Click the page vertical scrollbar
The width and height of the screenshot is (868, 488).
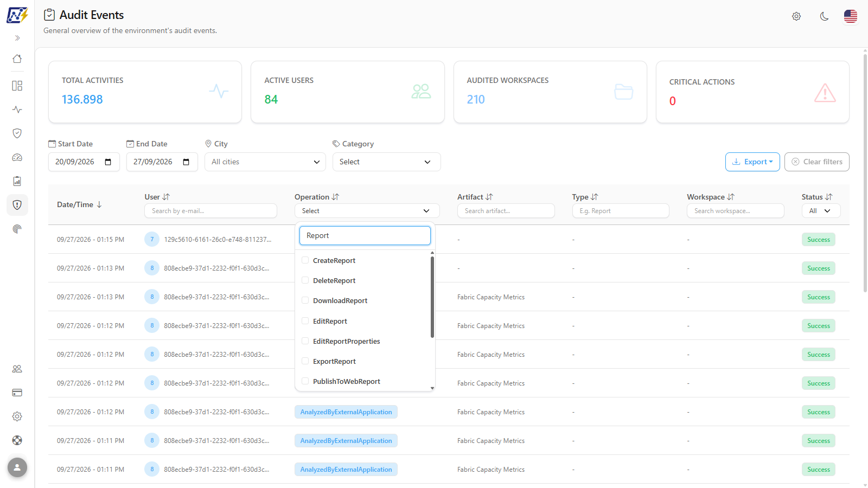(865, 174)
